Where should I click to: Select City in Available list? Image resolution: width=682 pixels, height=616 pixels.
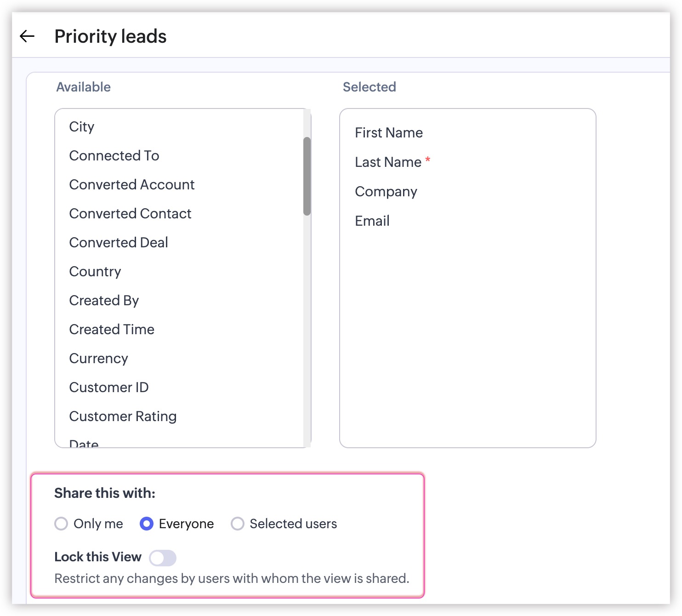pyautogui.click(x=82, y=127)
